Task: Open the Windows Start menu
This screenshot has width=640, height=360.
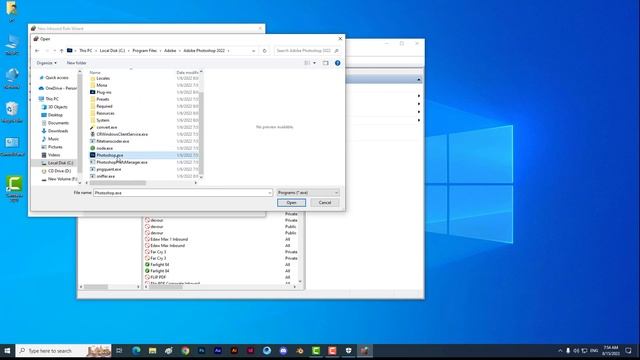Action: point(7,351)
